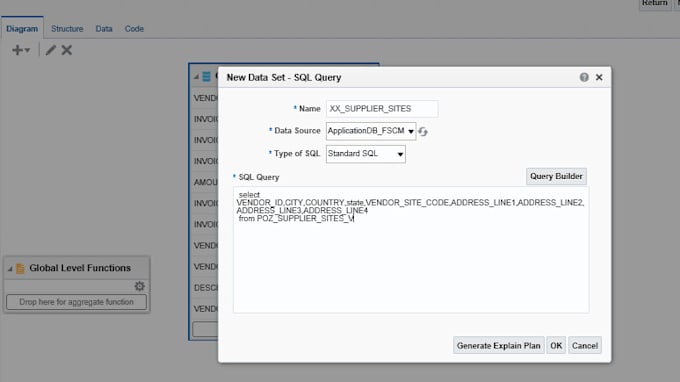
Task: Focus the Name input field
Action: pyautogui.click(x=382, y=108)
